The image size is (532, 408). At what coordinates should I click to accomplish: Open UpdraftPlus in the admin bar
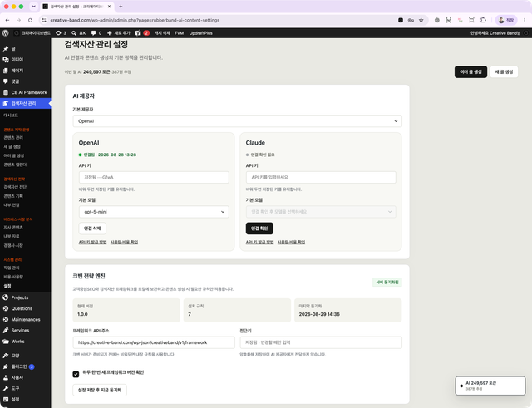click(x=200, y=33)
